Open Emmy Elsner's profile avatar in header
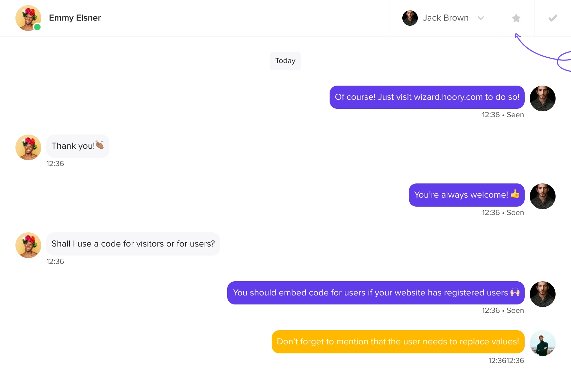 coord(28,18)
